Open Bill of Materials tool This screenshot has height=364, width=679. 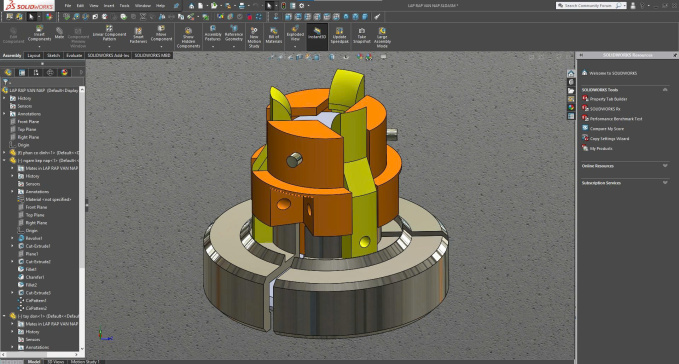pos(274,35)
